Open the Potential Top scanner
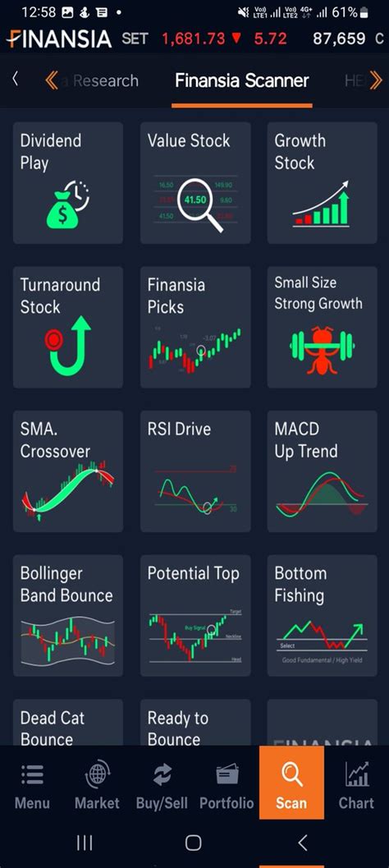This screenshot has width=389, height=868. click(x=195, y=616)
